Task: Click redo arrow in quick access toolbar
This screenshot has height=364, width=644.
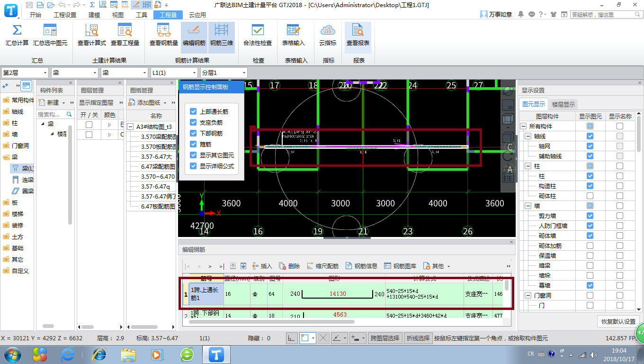Action: coord(76,5)
